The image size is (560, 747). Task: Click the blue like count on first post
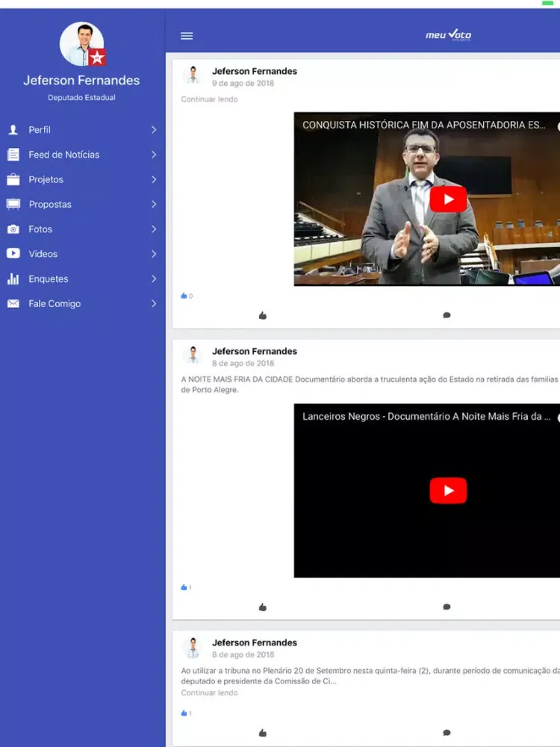(187, 296)
